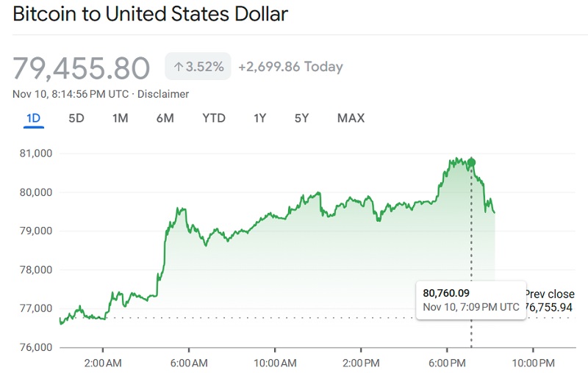
Task: Click the 81,000 y-axis label
Action: point(36,153)
